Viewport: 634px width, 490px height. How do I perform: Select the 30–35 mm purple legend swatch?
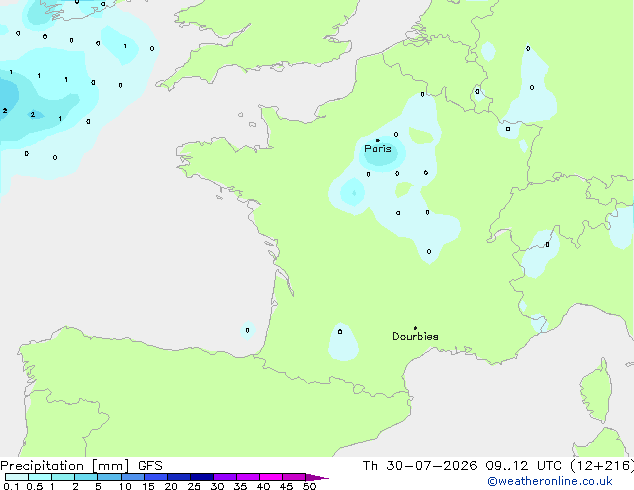coord(225,477)
